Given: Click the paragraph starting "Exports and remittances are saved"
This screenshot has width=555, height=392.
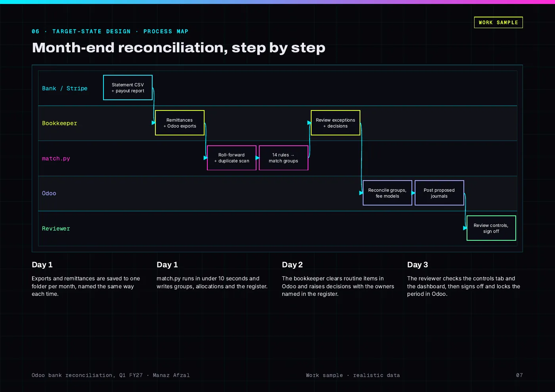Looking at the screenshot, I should [x=86, y=286].
